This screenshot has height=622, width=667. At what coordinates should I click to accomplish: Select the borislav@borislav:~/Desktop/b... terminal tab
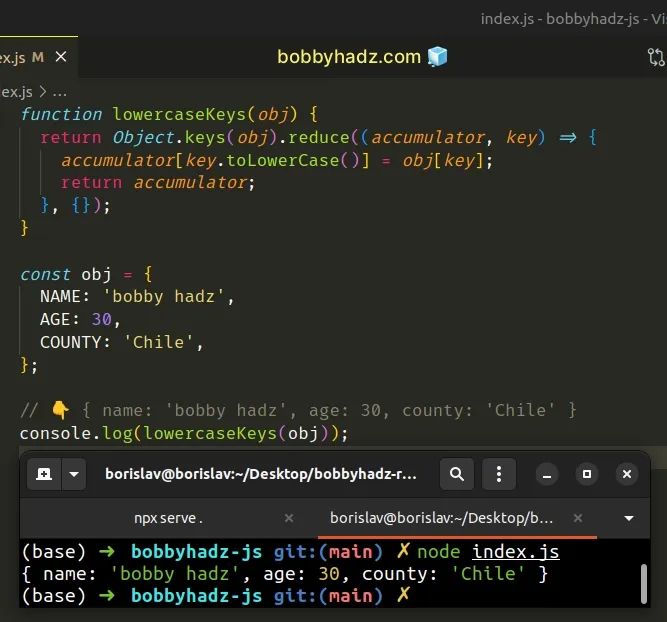pos(441,518)
